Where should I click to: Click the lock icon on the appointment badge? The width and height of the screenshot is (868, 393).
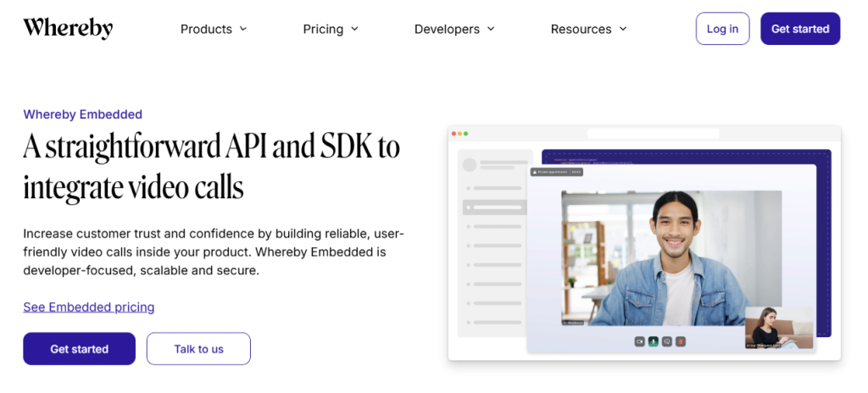click(x=535, y=172)
